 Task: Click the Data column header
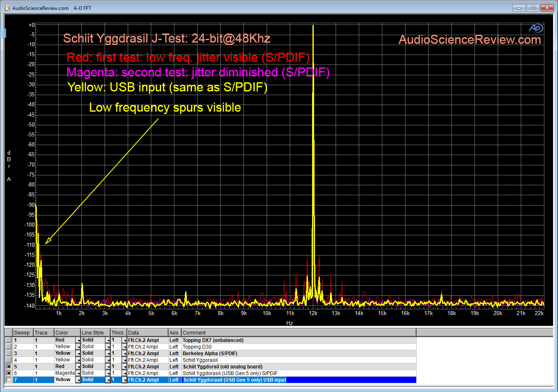(x=148, y=333)
